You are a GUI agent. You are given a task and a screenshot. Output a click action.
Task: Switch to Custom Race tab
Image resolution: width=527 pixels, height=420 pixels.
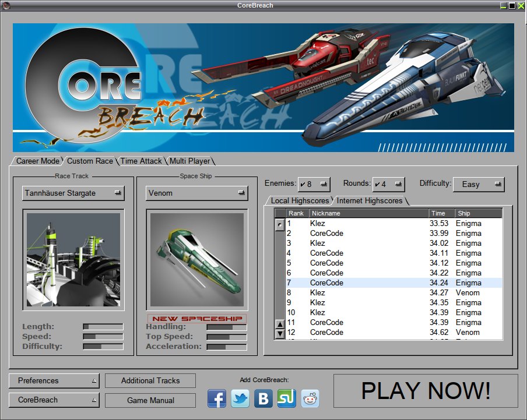90,161
